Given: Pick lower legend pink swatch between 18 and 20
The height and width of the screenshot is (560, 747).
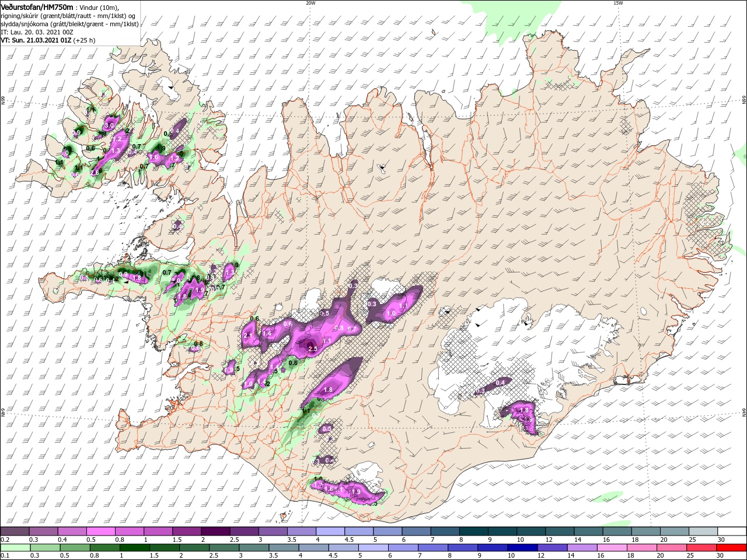Looking at the screenshot, I should 643,548.
